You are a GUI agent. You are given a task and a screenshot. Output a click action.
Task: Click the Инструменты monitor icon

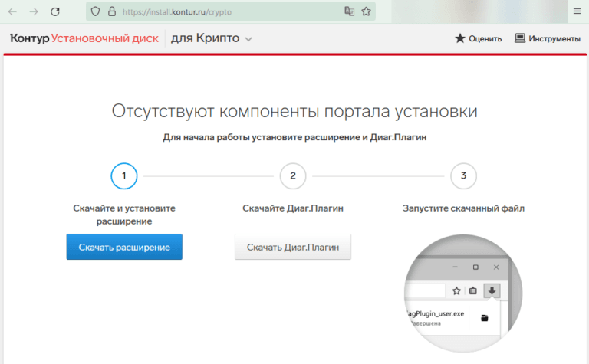[x=520, y=38]
